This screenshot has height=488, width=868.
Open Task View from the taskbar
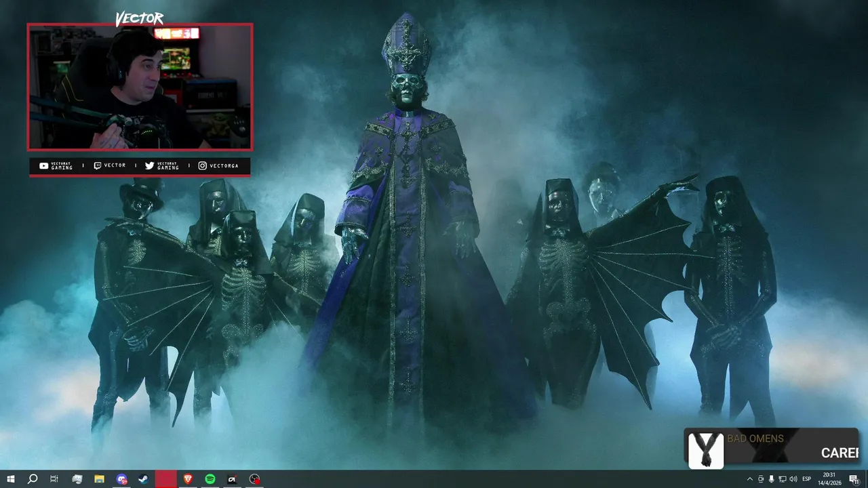point(54,479)
